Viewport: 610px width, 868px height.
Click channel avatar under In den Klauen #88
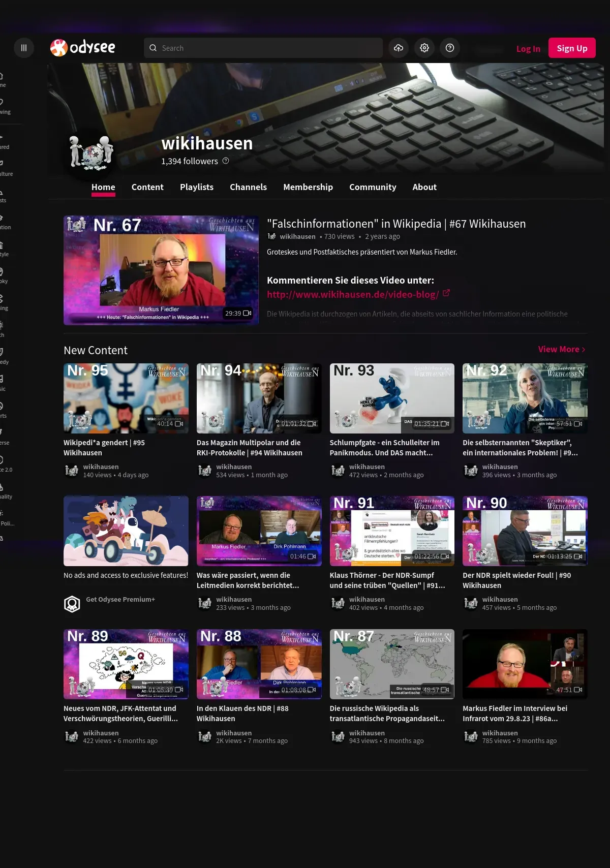coord(205,736)
